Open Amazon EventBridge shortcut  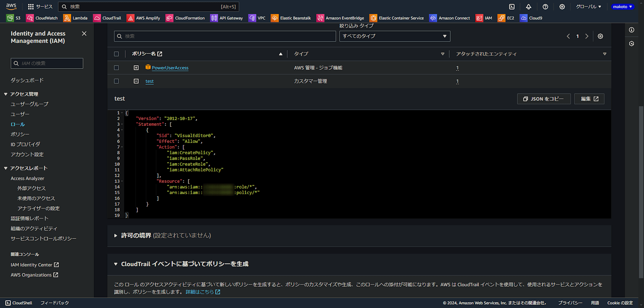[x=340, y=18]
